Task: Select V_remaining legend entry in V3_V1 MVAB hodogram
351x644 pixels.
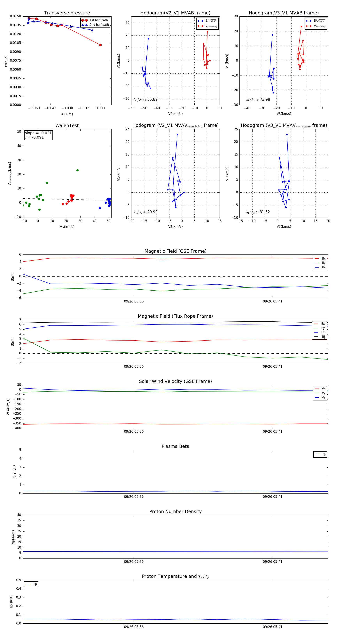Action: pyautogui.click(x=316, y=26)
